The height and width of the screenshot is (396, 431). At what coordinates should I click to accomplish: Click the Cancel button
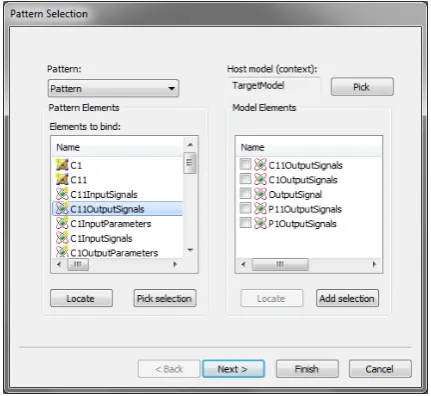point(380,369)
